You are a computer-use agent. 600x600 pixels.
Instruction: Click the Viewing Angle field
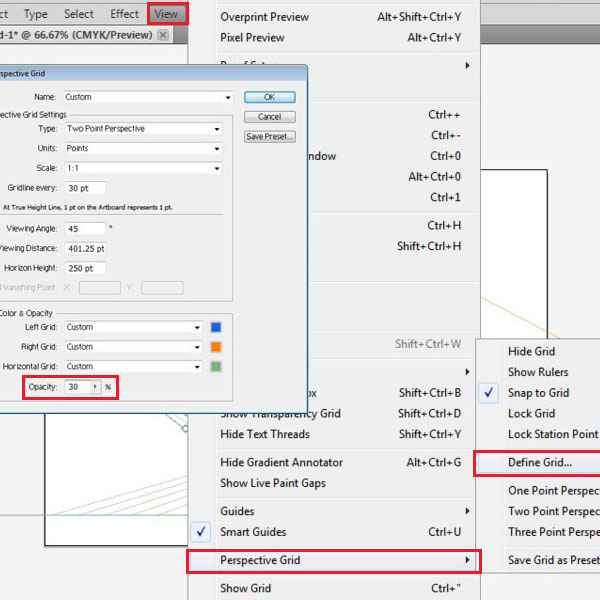[x=85, y=229]
